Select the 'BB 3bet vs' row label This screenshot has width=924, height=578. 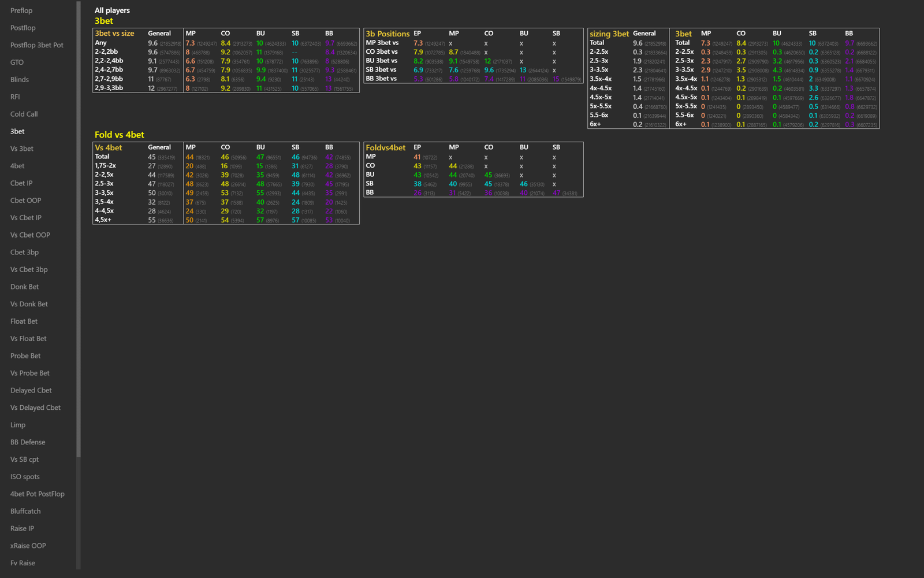click(x=381, y=79)
